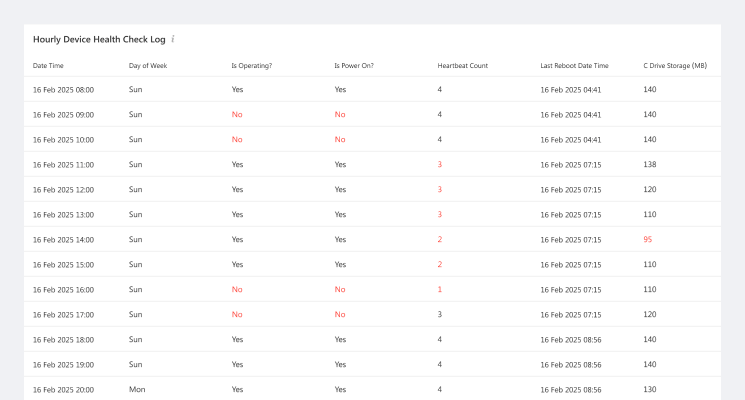Click the Date Time column header

click(x=47, y=66)
